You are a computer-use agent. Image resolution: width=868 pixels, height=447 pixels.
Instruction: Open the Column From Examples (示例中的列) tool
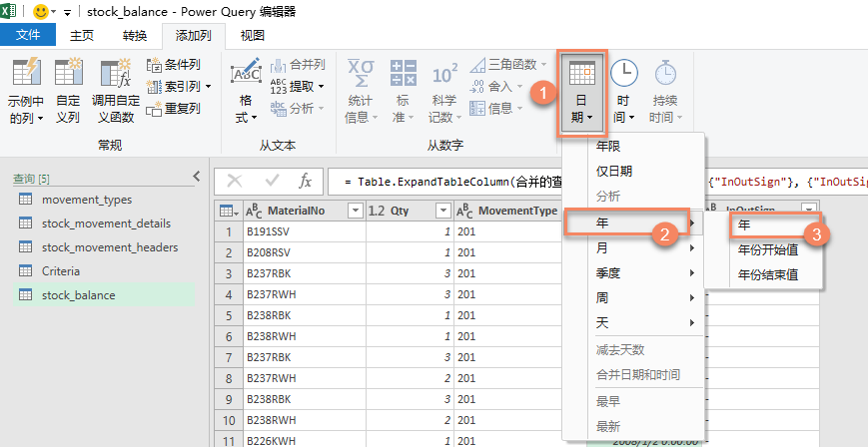click(x=25, y=90)
